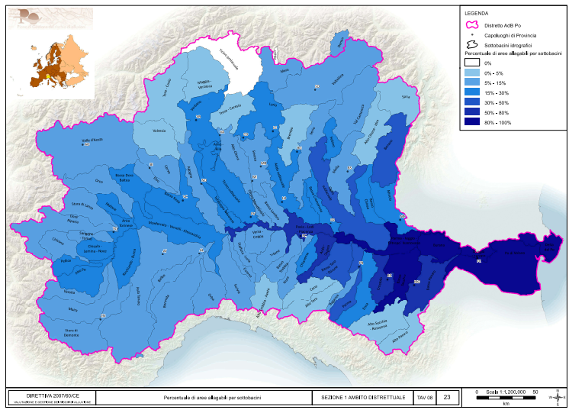Viewport: 570px width, 410px height.
Task: Click the Europe locator inset map
Action: point(58,61)
